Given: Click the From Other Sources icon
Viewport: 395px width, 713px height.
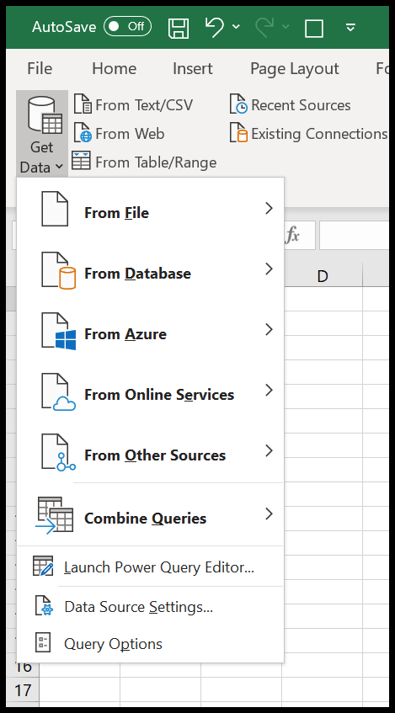Looking at the screenshot, I should pos(59,452).
